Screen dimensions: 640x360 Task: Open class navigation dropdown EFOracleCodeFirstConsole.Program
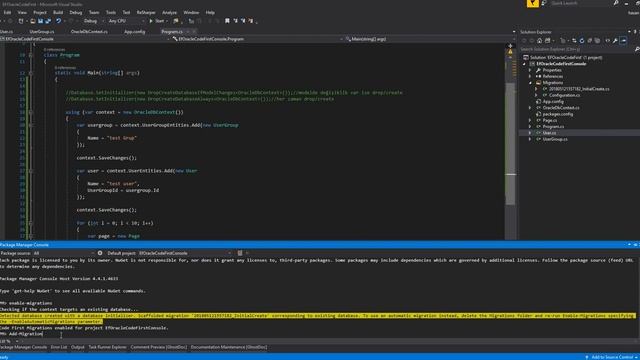256,39
